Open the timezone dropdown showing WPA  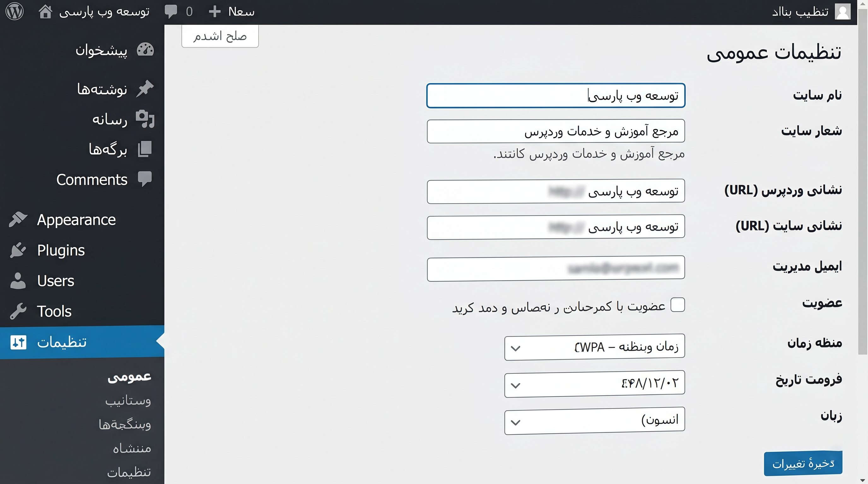[x=595, y=347]
